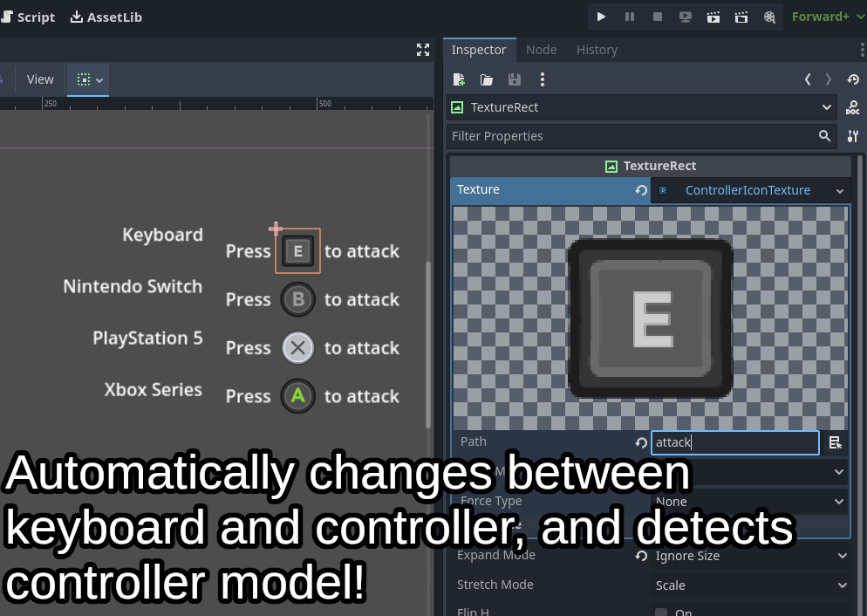Open the Force Type None dropdown

coord(748,502)
